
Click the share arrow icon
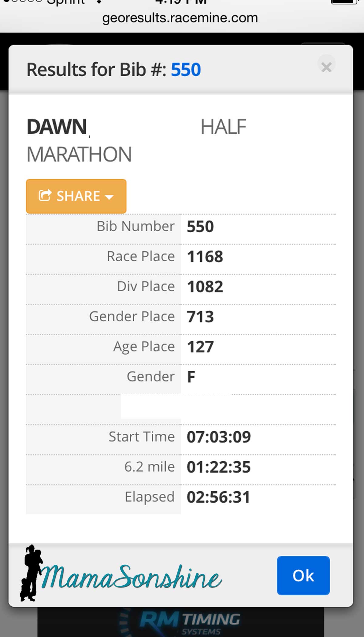coord(45,196)
